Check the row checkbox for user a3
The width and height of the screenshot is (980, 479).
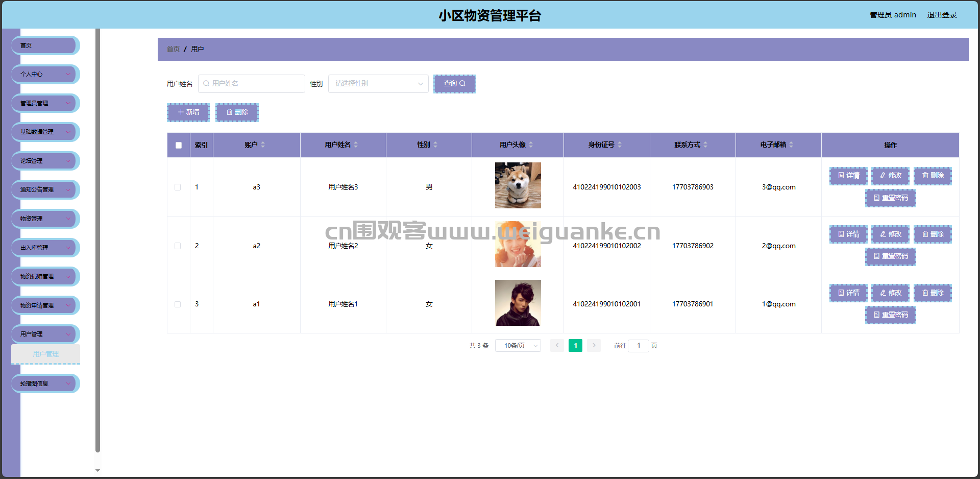178,187
